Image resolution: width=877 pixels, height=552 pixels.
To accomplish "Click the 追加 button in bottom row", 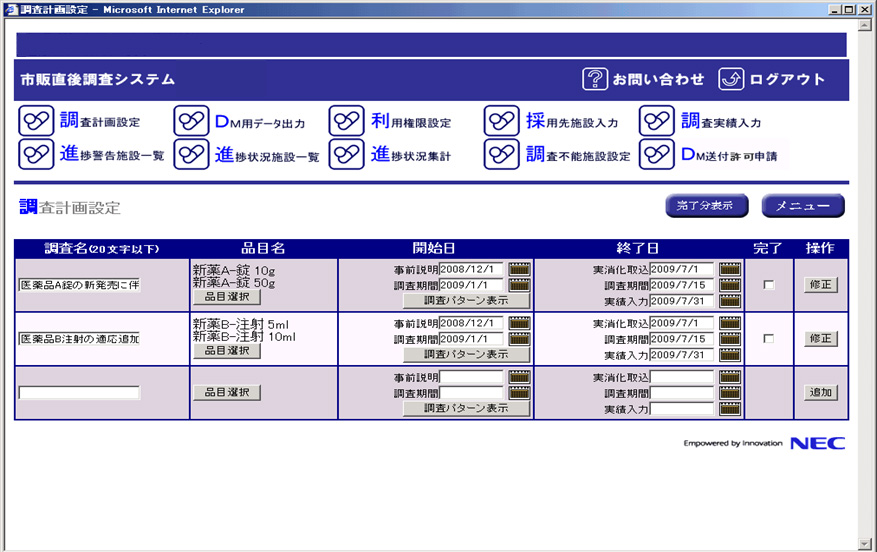I will (821, 393).
